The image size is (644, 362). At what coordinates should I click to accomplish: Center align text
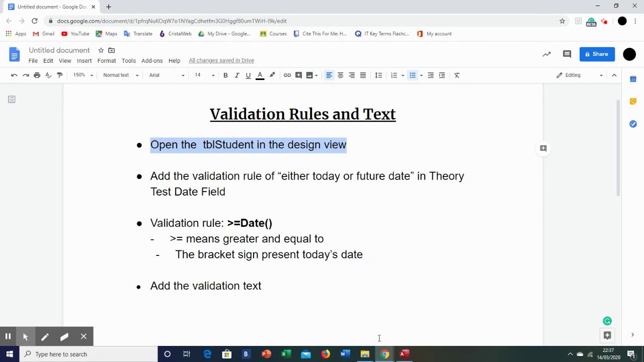[340, 75]
